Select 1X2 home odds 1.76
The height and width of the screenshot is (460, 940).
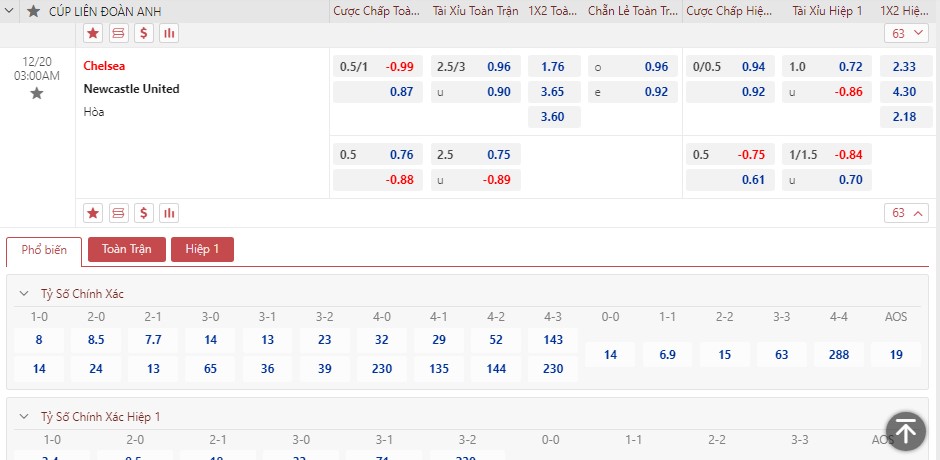click(x=554, y=67)
